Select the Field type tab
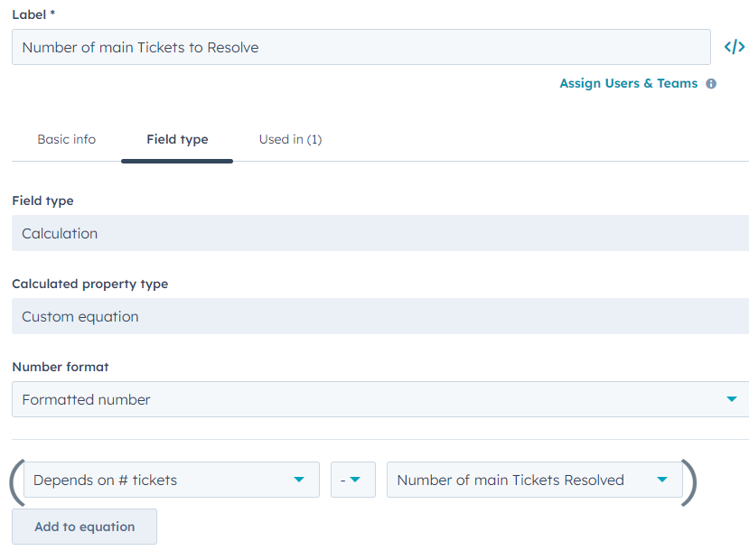The image size is (749, 560). (x=177, y=139)
